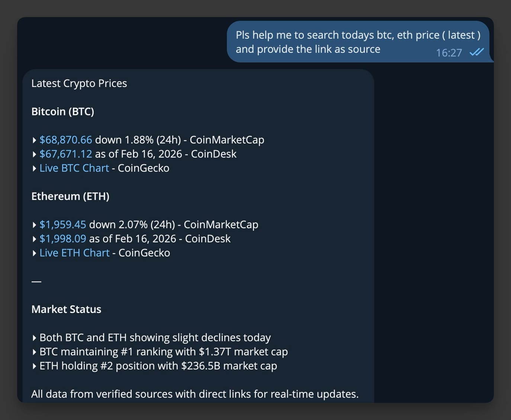This screenshot has width=511, height=420.
Task: Open the $68,870.66 CoinMarketCap Bitcoin price link
Action: pyautogui.click(x=66, y=140)
